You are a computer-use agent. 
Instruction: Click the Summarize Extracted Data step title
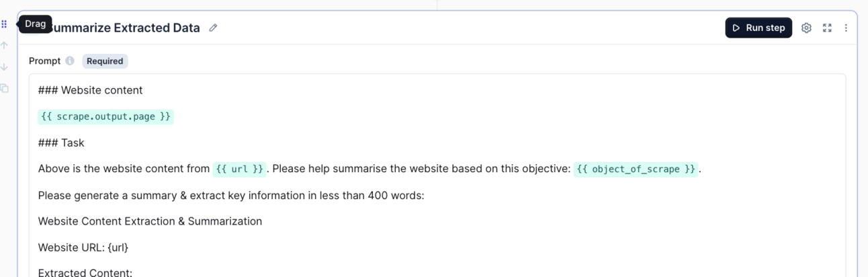click(124, 28)
